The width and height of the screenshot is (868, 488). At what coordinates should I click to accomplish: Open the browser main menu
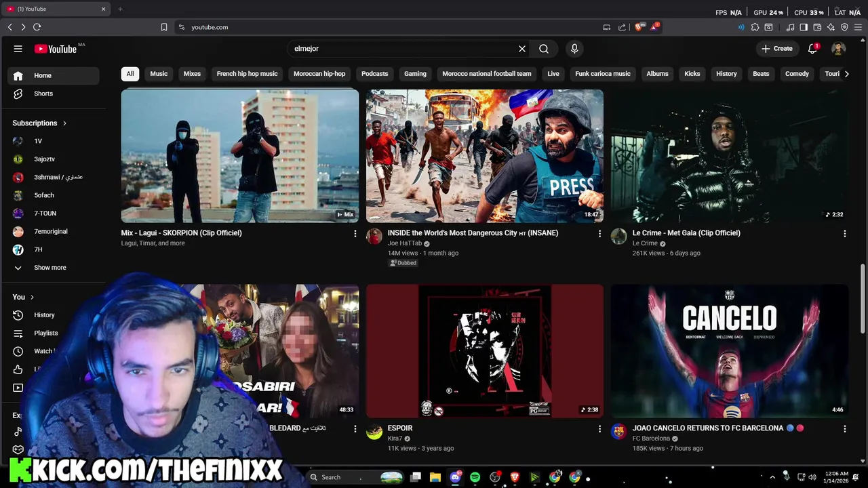click(858, 27)
